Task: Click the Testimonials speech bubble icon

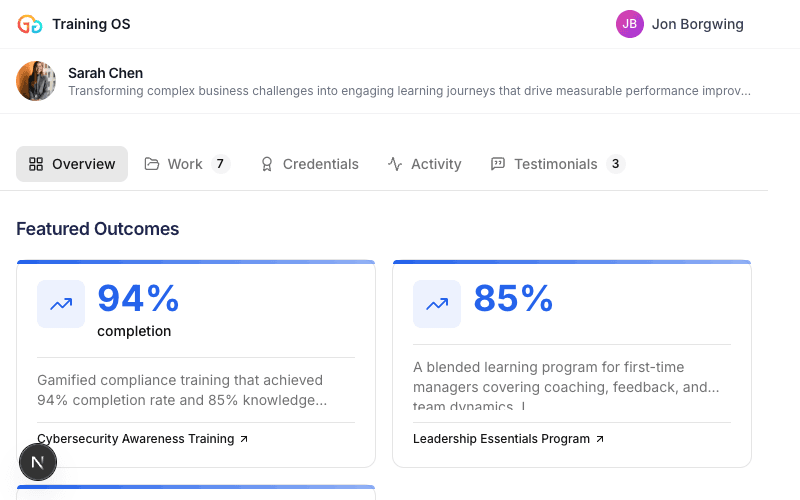Action: pyautogui.click(x=498, y=164)
